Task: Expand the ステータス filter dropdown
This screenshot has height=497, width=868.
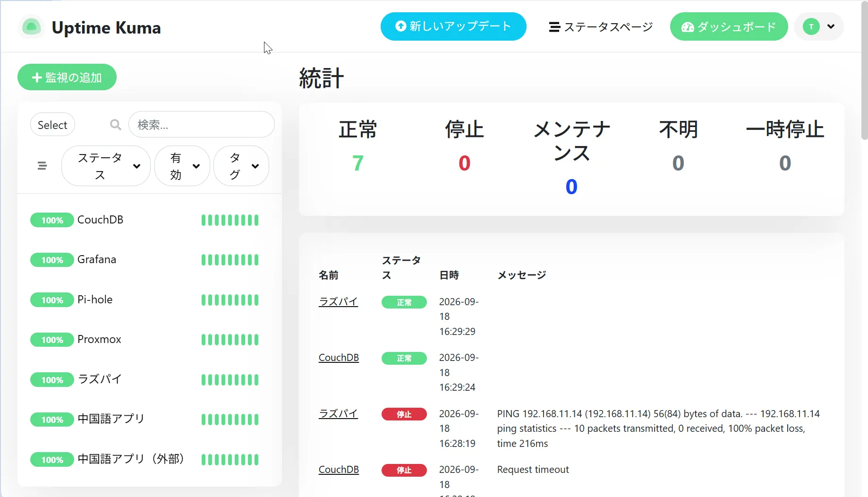Action: [106, 166]
